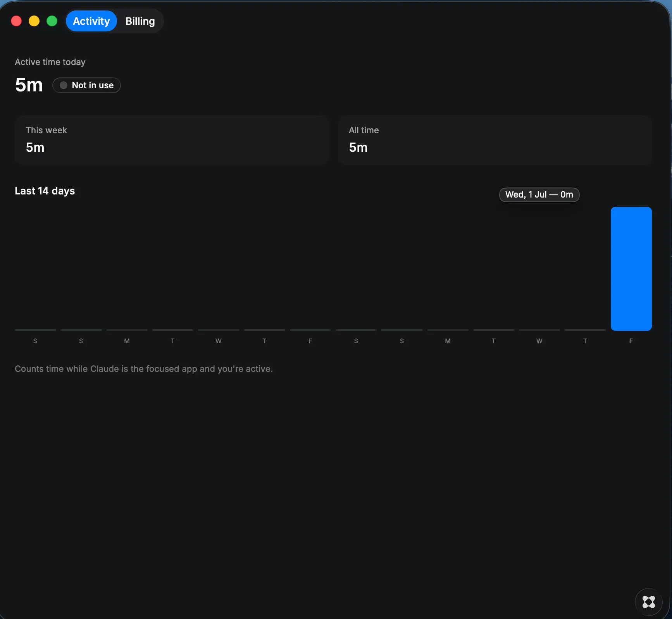The image size is (672, 619).
Task: Close the window with the red button
Action: [x=16, y=21]
